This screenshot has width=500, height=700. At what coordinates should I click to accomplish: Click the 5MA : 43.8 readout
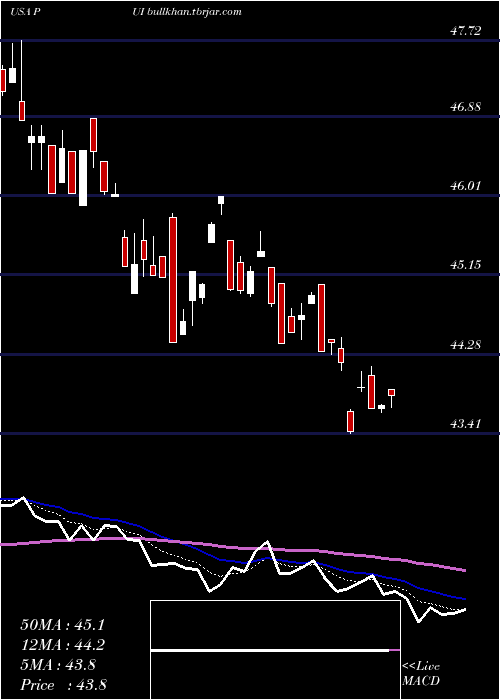(58, 665)
